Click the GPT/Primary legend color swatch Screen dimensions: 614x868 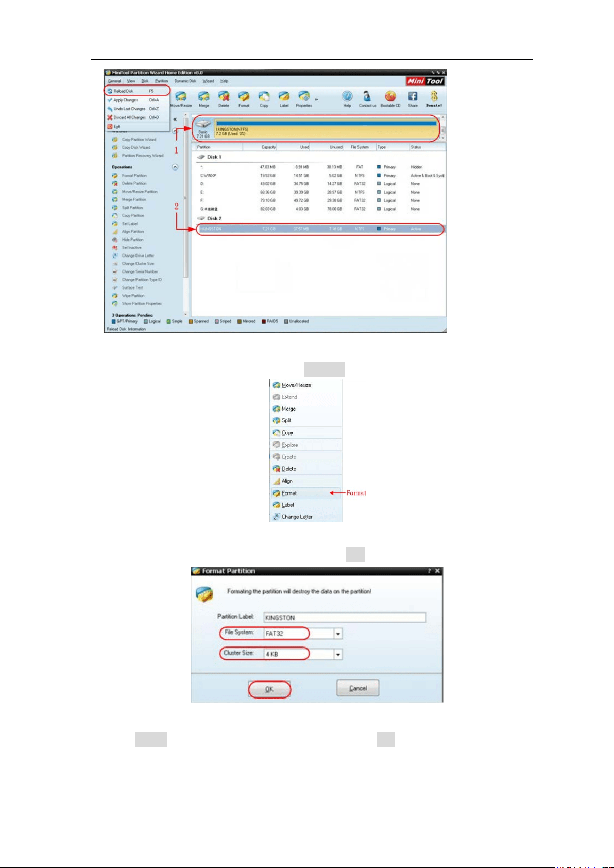(x=114, y=321)
